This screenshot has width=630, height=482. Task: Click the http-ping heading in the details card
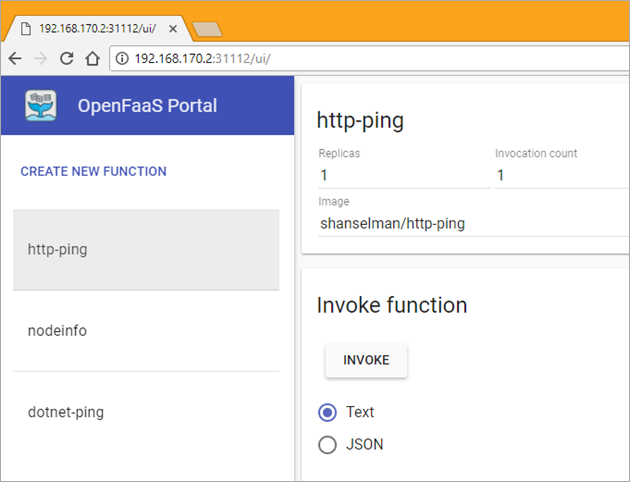[360, 120]
